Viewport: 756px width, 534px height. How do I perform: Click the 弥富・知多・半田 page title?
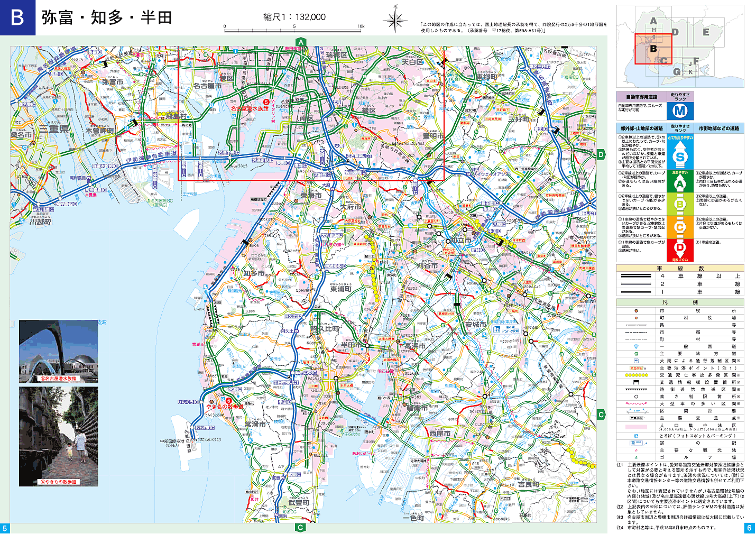tap(107, 17)
